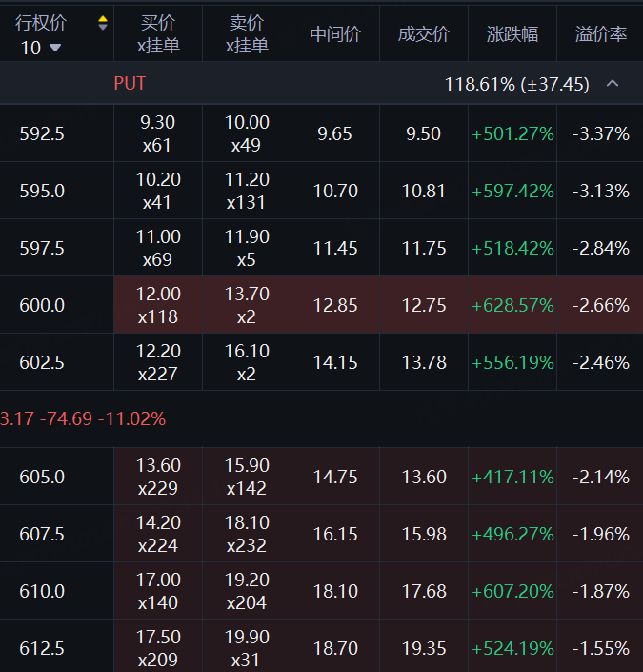
Task: Click the 买价 x挂单 column header
Action: pos(158,34)
